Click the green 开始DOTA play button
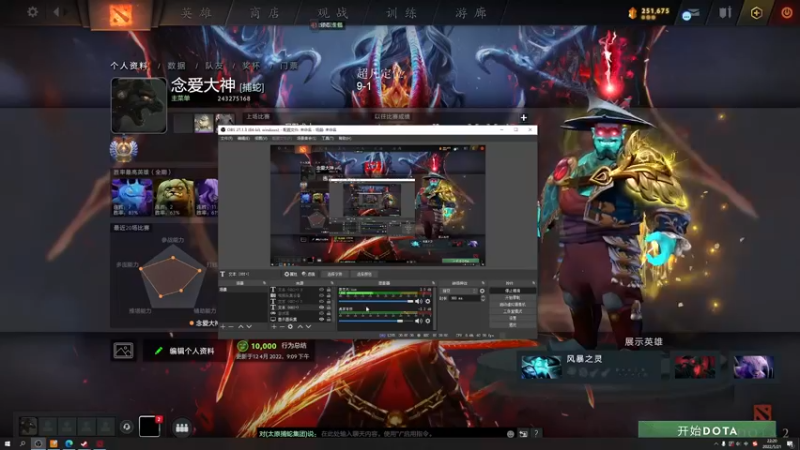 click(707, 430)
